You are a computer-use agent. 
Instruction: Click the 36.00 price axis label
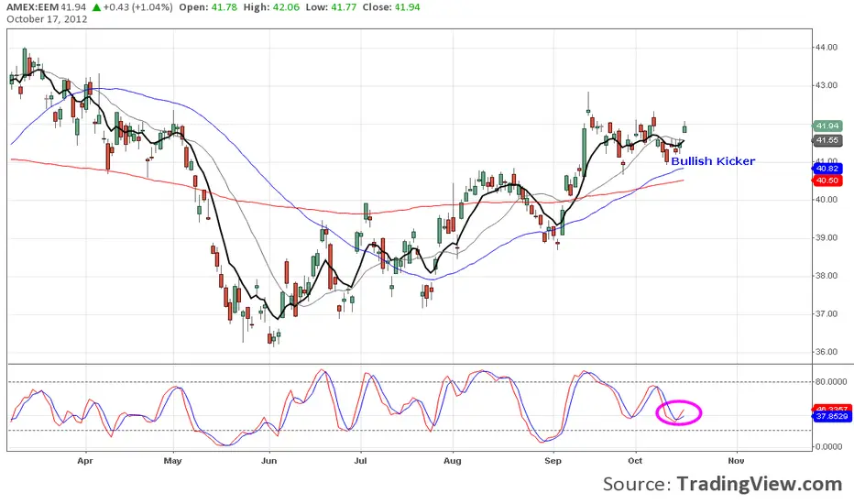tap(827, 352)
